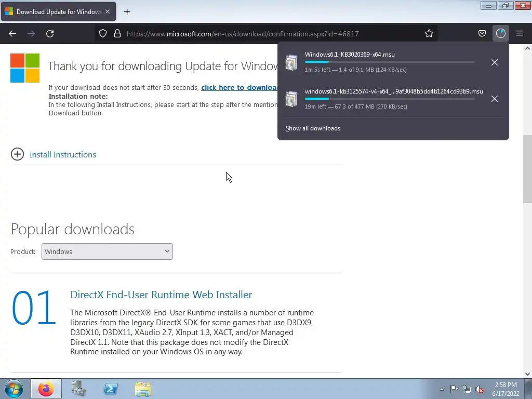Follow the 'click here to download' link
Screen dimensions: 532x399
tap(239, 87)
